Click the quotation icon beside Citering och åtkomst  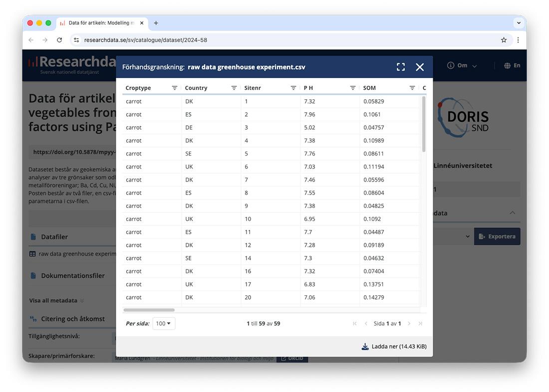pos(33,319)
